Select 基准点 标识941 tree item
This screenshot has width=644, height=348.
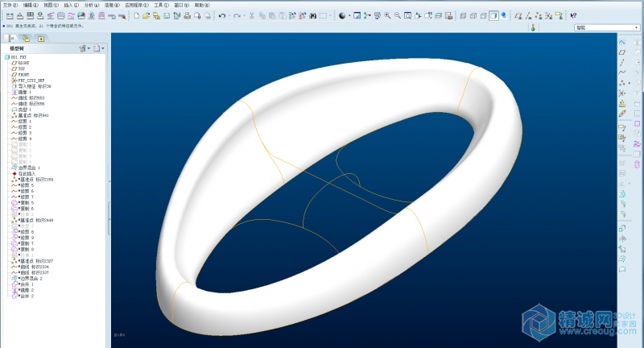coord(30,115)
